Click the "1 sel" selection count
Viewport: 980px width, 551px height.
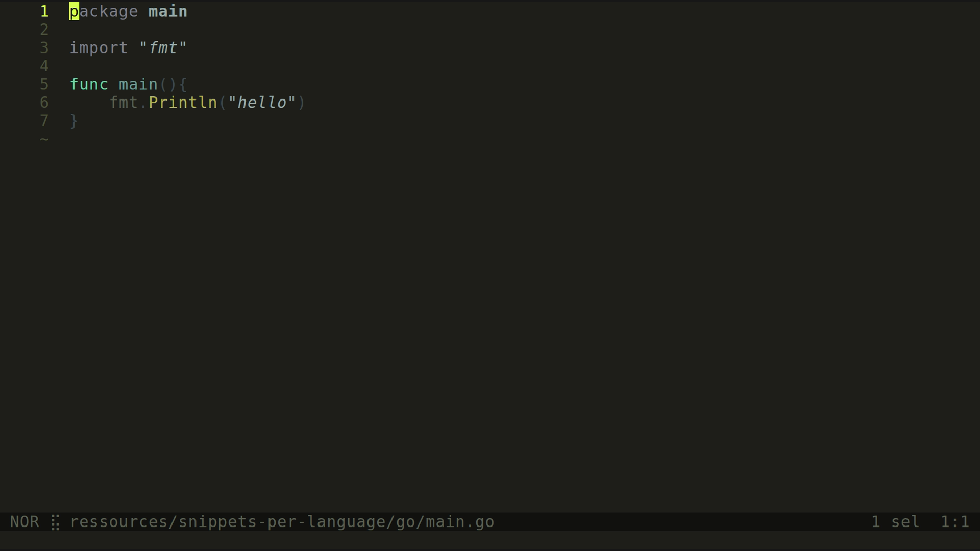895,522
